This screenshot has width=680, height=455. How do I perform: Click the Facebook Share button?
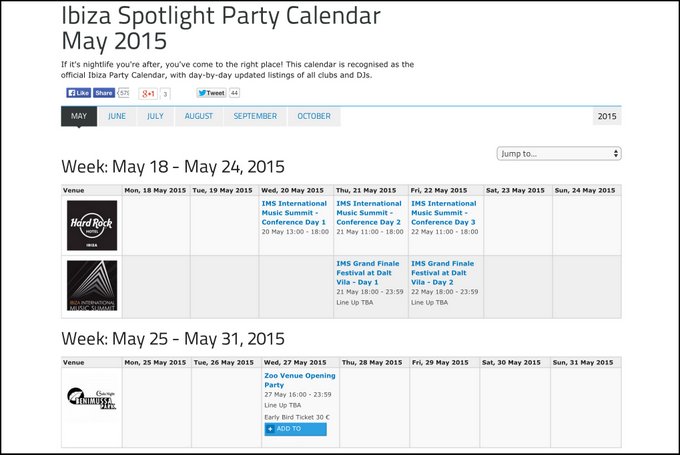coord(104,93)
